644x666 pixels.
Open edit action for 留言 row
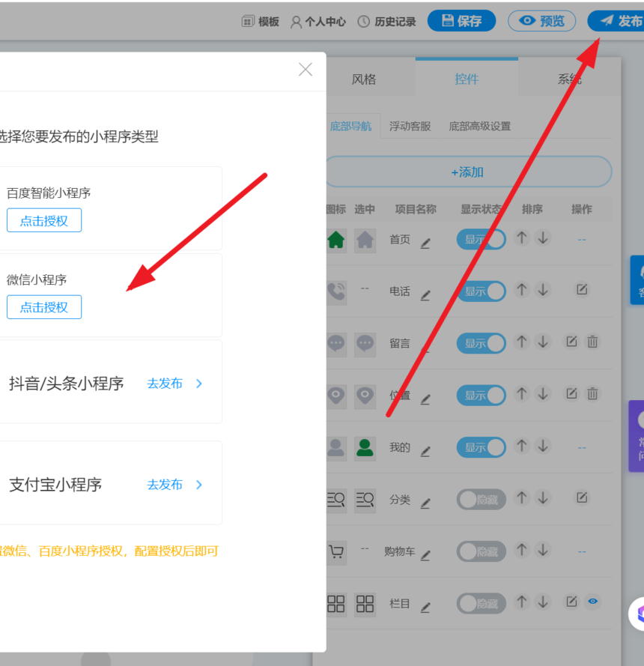[x=572, y=342]
